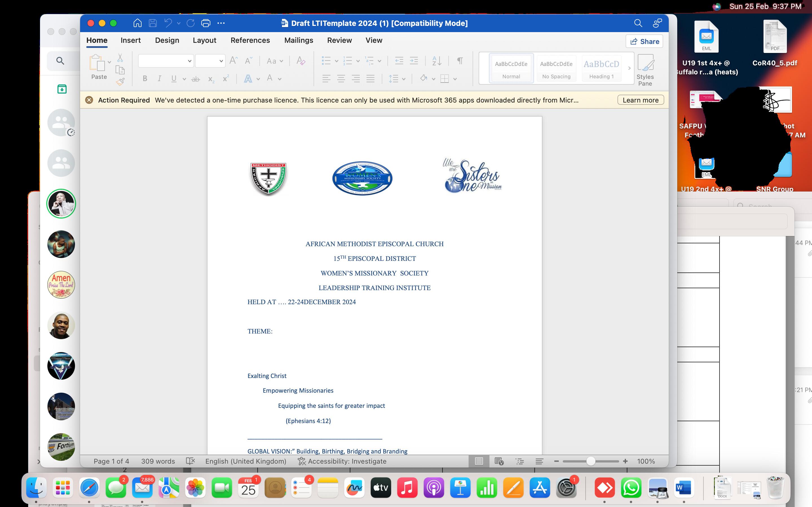Click the zoom slider handle
The image size is (812, 507).
[x=591, y=461]
